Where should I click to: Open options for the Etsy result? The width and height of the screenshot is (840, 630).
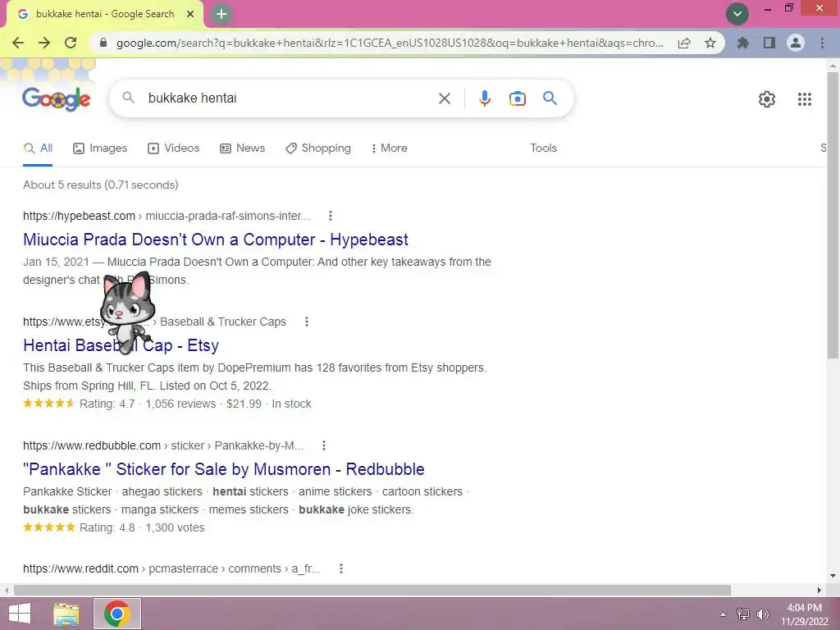point(307,322)
